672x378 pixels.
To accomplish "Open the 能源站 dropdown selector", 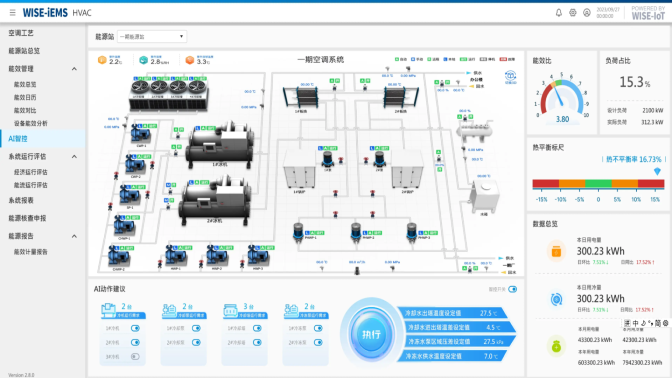I will coord(152,36).
